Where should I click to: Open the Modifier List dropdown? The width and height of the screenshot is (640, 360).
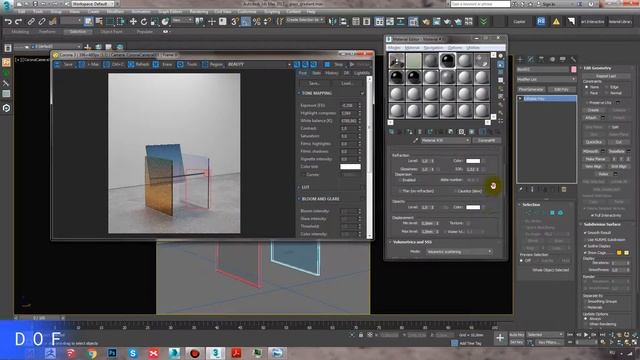tap(546, 79)
